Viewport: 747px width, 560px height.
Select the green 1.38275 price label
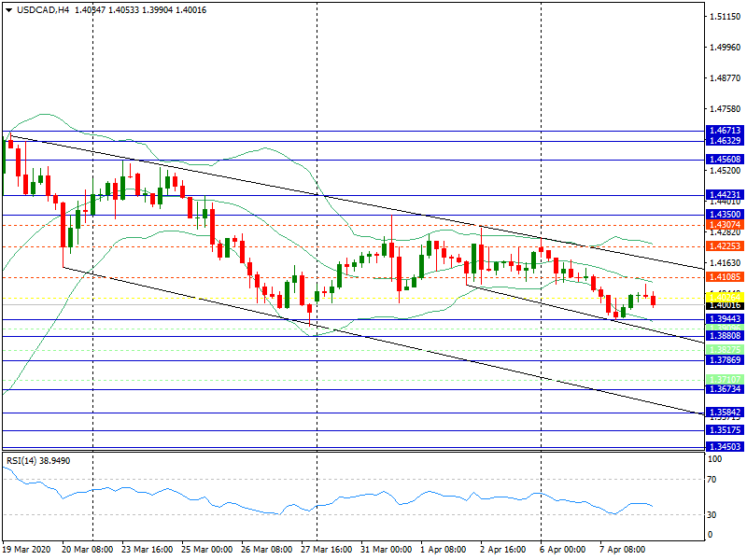point(725,349)
